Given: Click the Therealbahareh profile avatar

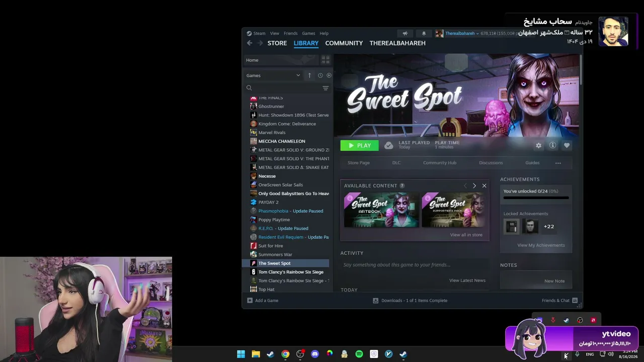Looking at the screenshot, I should (x=439, y=34).
